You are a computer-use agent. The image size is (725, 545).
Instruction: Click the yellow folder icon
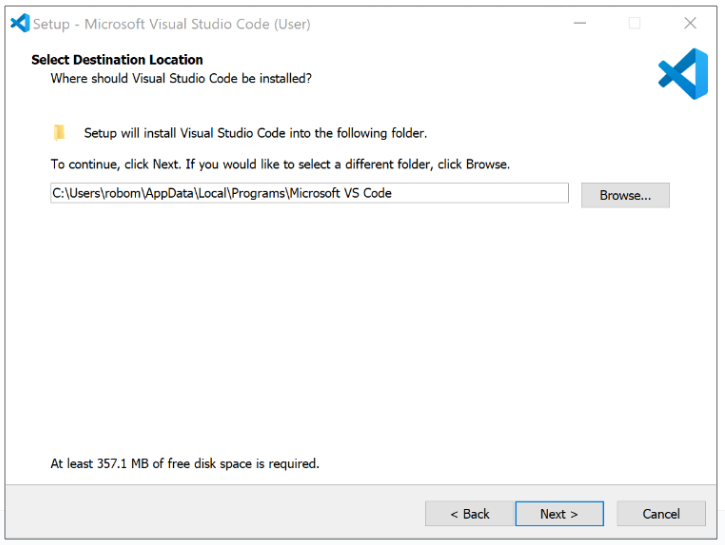pos(60,133)
